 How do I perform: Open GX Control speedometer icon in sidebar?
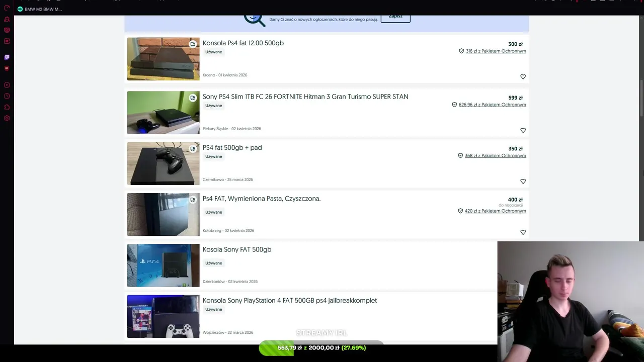(7, 8)
